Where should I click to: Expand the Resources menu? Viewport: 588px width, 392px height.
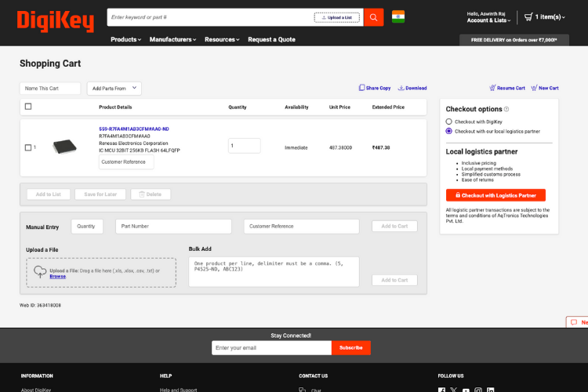coord(222,39)
